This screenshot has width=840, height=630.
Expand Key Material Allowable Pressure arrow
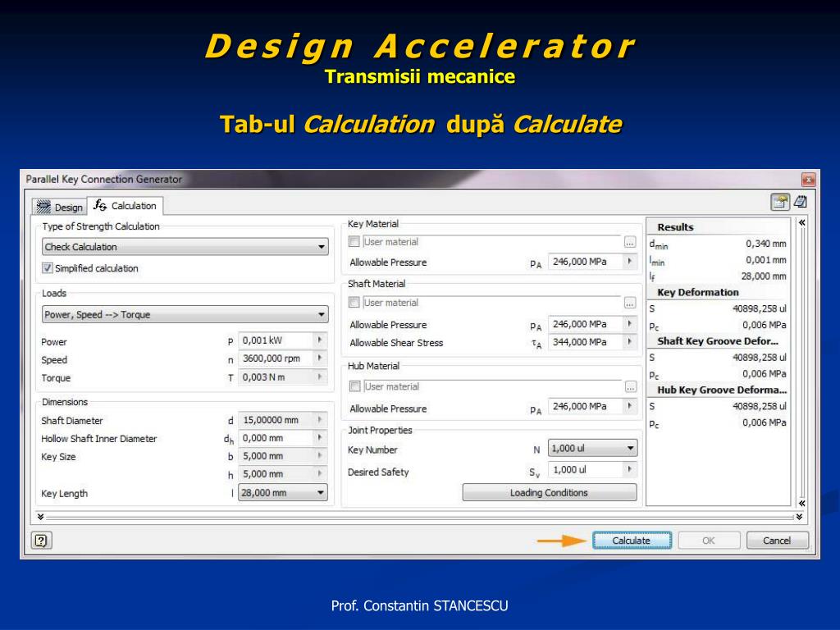(630, 262)
